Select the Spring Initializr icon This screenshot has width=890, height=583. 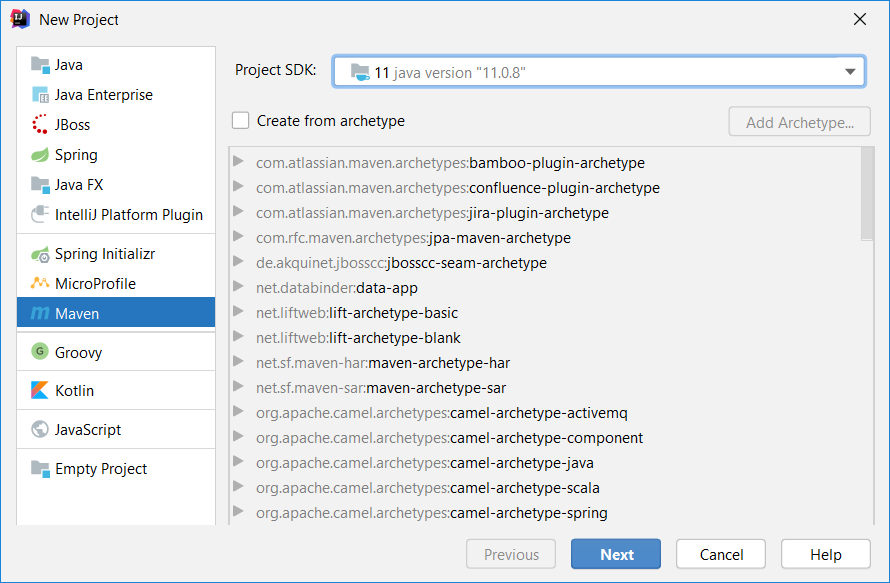[x=40, y=254]
